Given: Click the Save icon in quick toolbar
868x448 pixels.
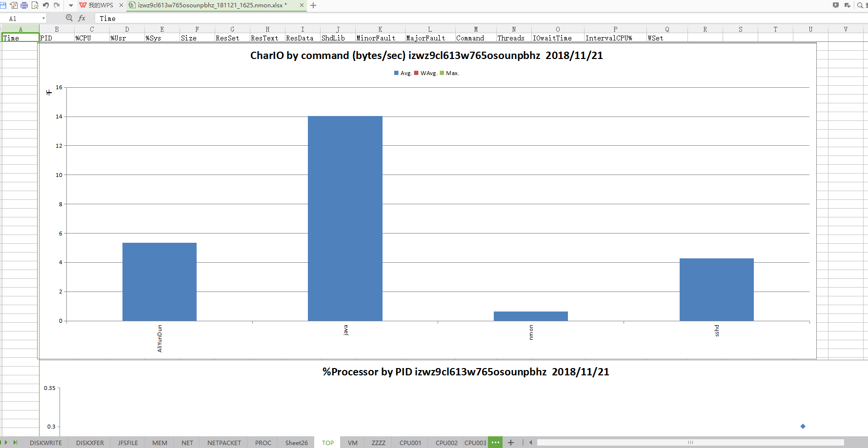Looking at the screenshot, I should [3, 5].
